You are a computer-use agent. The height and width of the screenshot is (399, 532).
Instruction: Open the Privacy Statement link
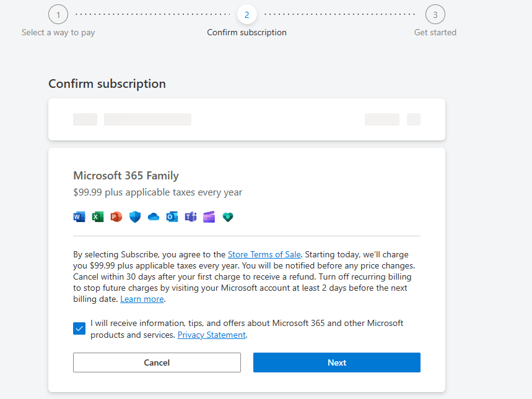coord(212,335)
